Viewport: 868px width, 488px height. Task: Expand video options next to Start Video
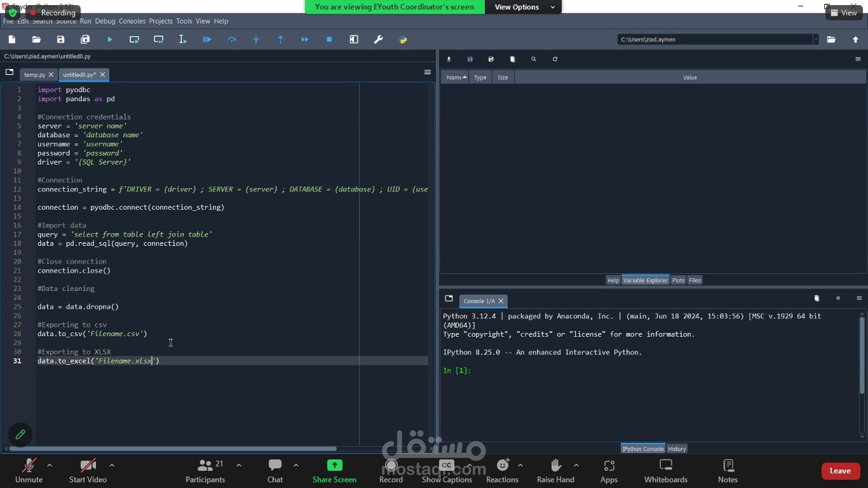click(x=112, y=465)
